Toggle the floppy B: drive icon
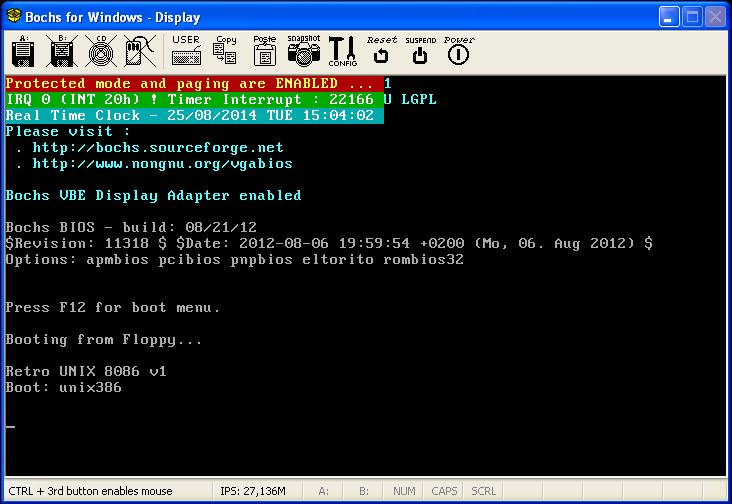The width and height of the screenshot is (732, 504). pos(62,50)
